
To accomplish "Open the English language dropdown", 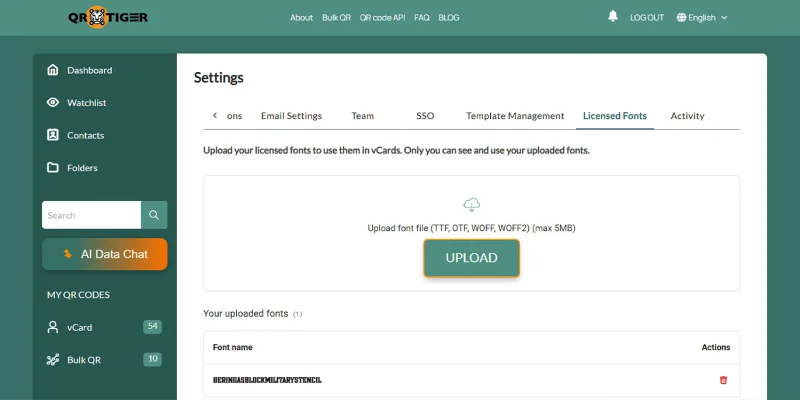I will [x=702, y=17].
